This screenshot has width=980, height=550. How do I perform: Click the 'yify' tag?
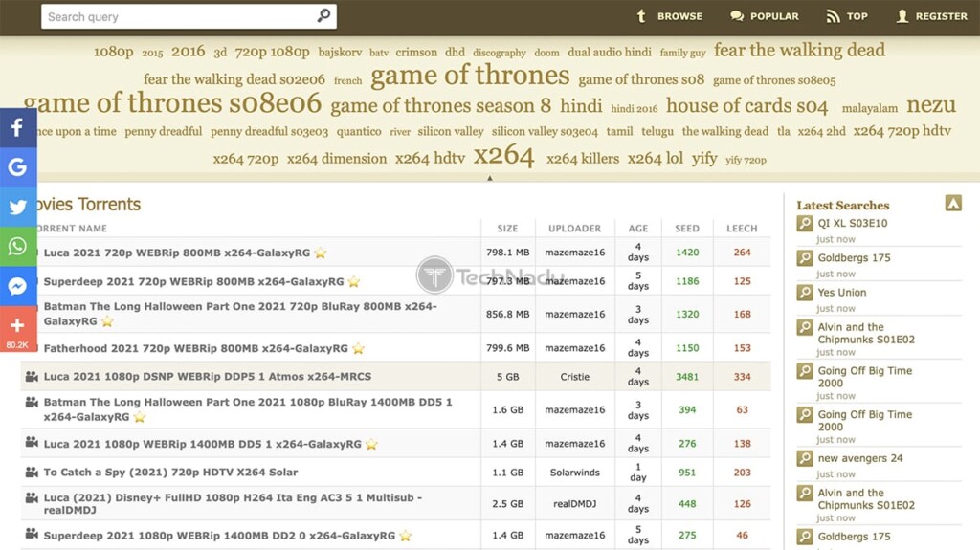(x=704, y=158)
